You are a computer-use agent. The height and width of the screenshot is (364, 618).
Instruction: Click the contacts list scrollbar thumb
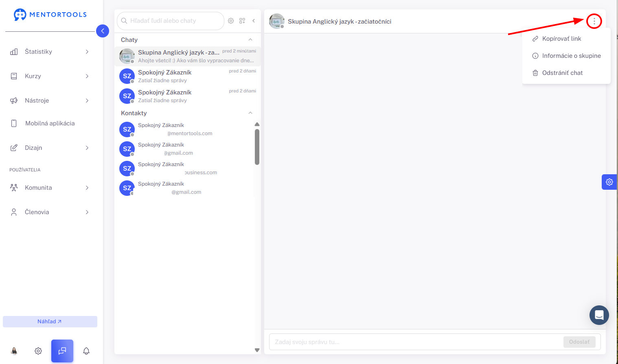pyautogui.click(x=257, y=147)
